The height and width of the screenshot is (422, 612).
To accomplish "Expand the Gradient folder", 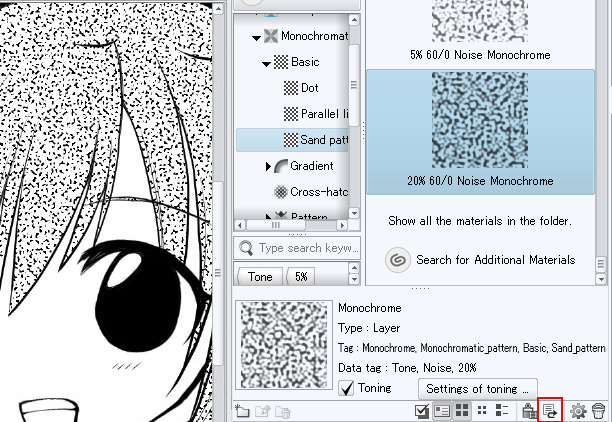I will (x=268, y=166).
